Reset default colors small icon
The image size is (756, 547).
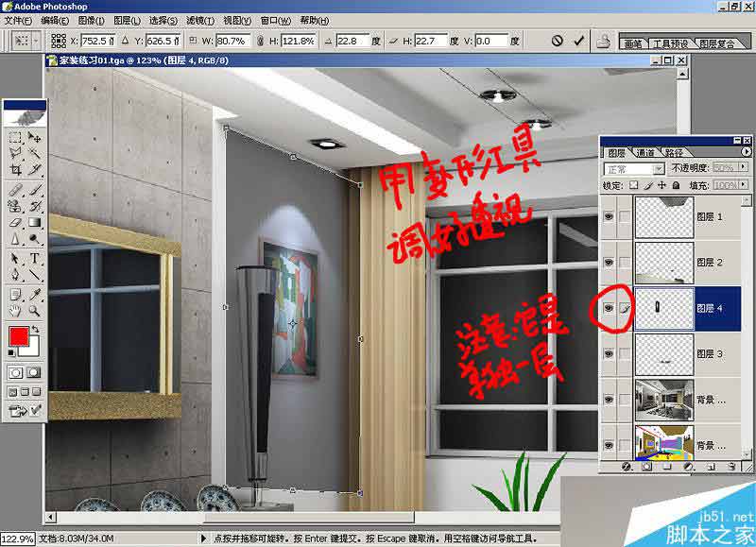pos(11,352)
